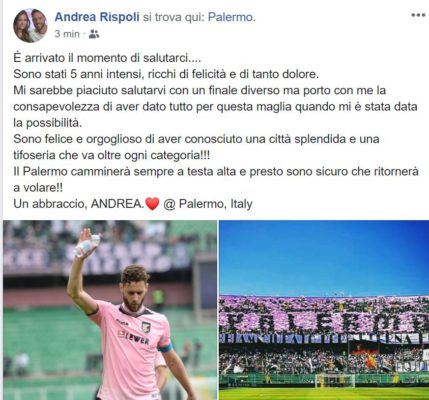Click the friends audience icon beside timestamp
This screenshot has width=429, height=400.
(94, 34)
